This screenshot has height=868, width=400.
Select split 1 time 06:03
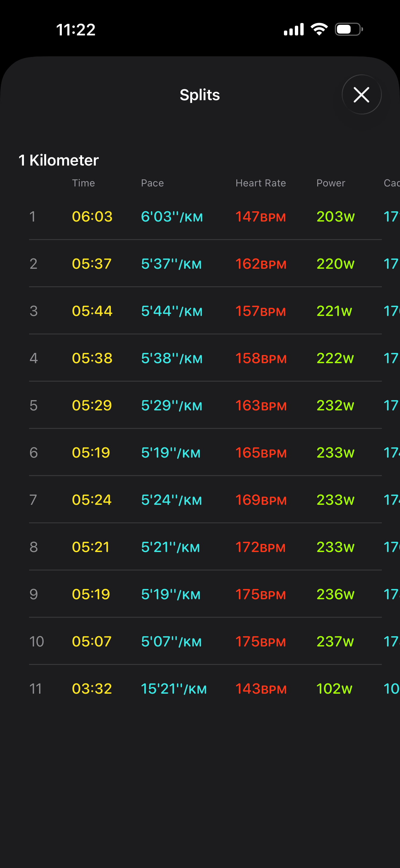[92, 216]
